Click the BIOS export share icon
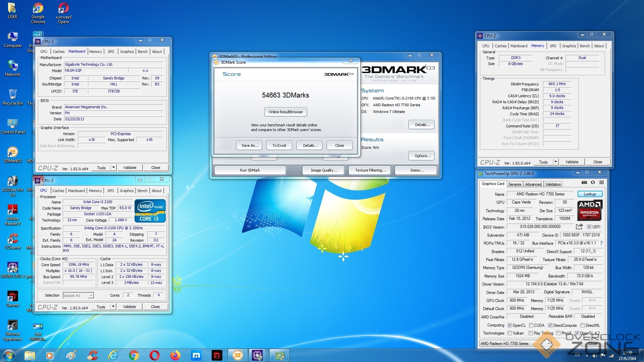The width and height of the screenshot is (644, 362). click(579, 227)
